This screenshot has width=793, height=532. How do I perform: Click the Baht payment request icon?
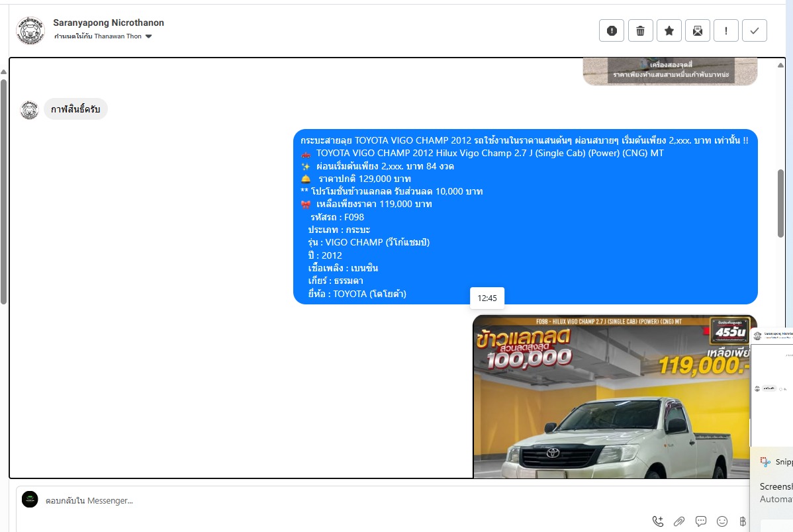743,521
